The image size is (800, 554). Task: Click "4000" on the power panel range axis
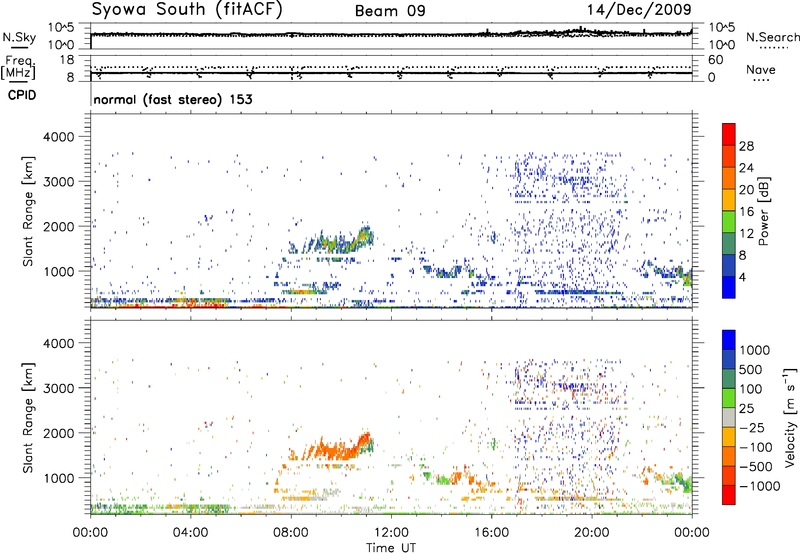click(x=59, y=137)
